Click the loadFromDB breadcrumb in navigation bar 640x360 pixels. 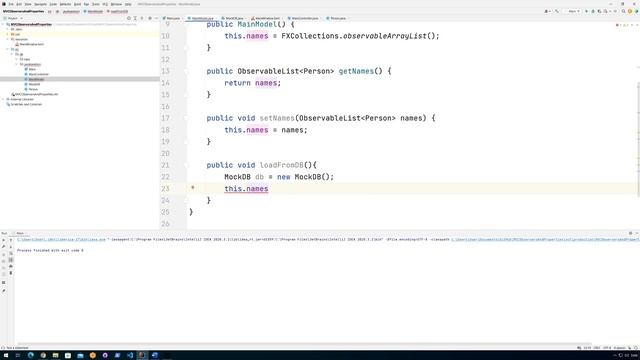tap(117, 11)
